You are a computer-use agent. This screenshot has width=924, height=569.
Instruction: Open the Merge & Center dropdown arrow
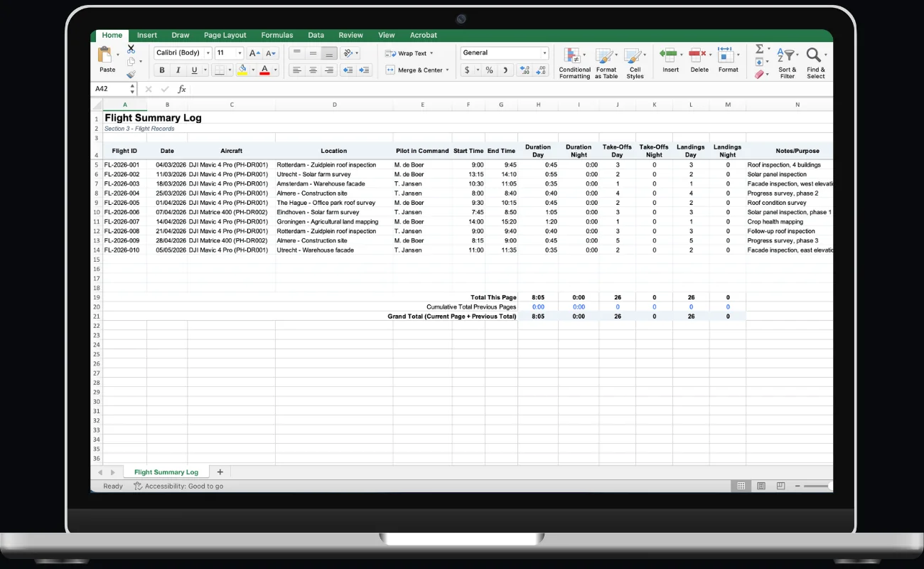click(x=448, y=70)
